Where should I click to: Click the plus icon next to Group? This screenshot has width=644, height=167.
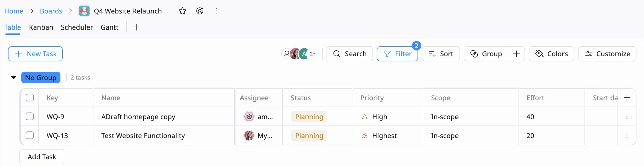(x=516, y=54)
